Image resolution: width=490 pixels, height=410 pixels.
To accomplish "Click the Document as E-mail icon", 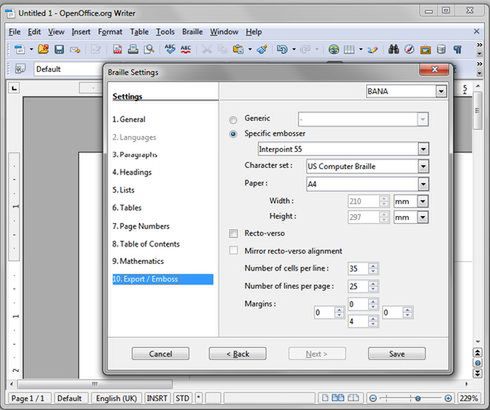I will pos(75,50).
